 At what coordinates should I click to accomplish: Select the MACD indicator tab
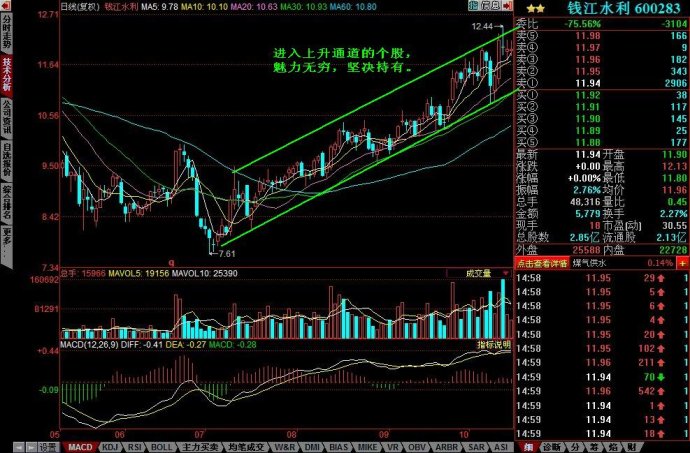[x=80, y=448]
